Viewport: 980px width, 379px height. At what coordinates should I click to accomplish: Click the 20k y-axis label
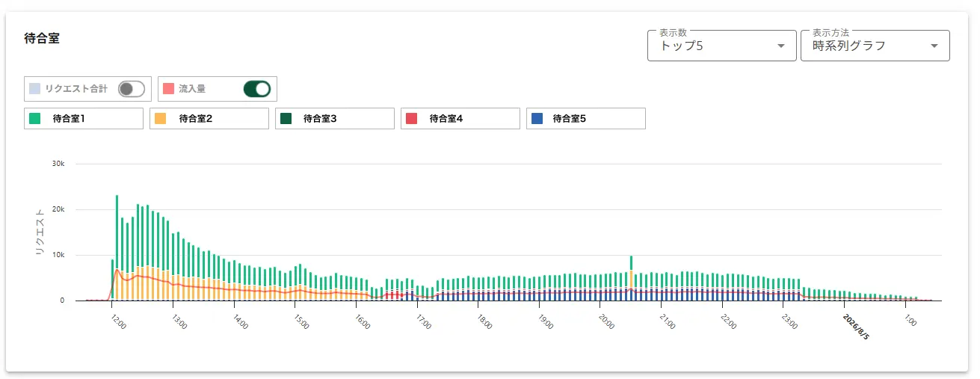pos(58,209)
